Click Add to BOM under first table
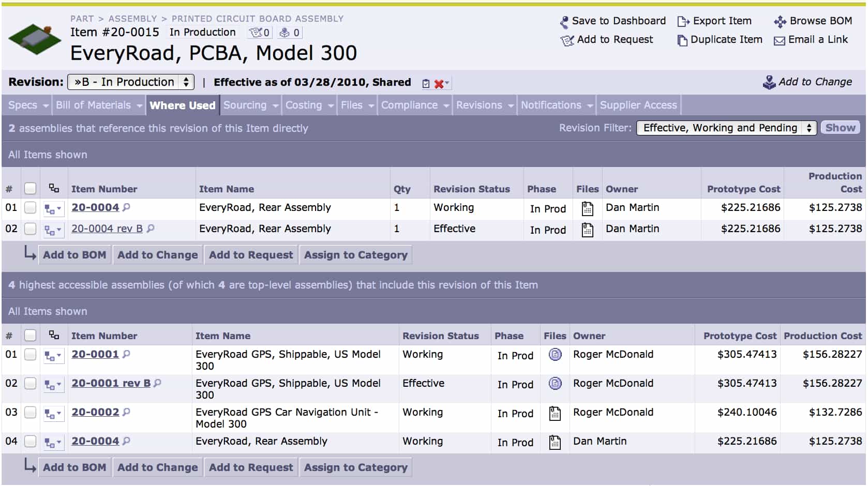The image size is (868, 486). (x=74, y=255)
